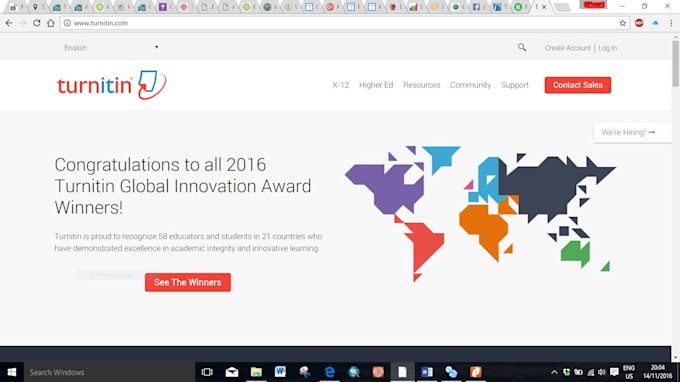Open File Explorer from the taskbar
This screenshot has width=680, height=382.
click(256, 372)
